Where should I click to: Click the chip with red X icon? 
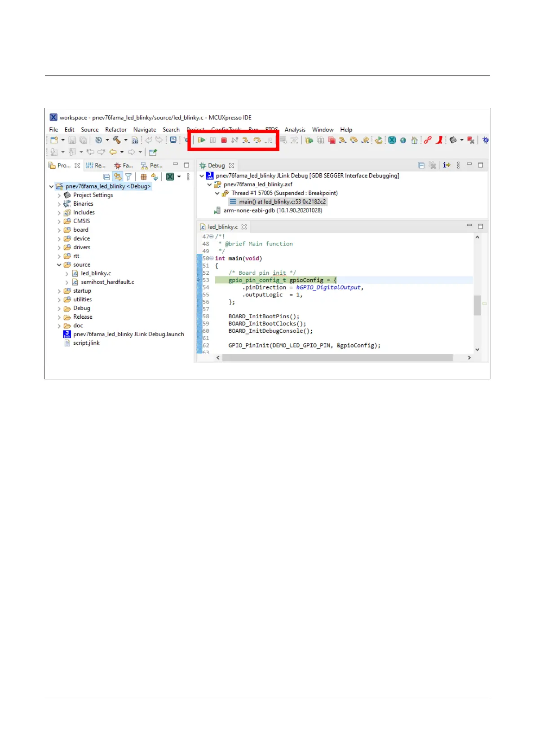[471, 140]
